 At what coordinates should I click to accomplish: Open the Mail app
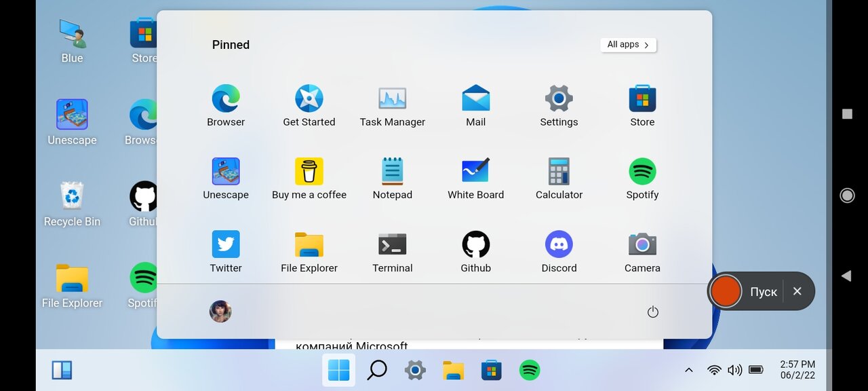coord(475,97)
